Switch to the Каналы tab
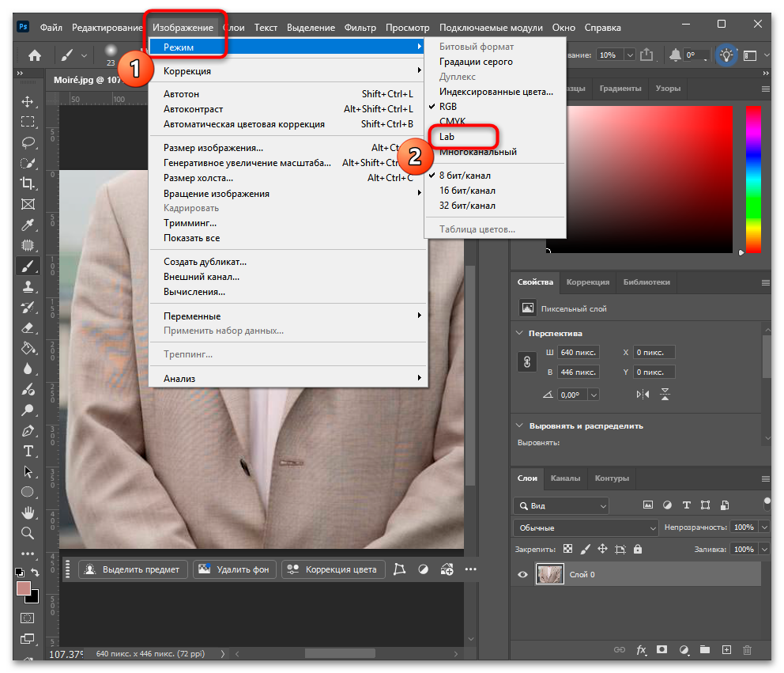Viewport: 784px width, 673px height. click(566, 478)
